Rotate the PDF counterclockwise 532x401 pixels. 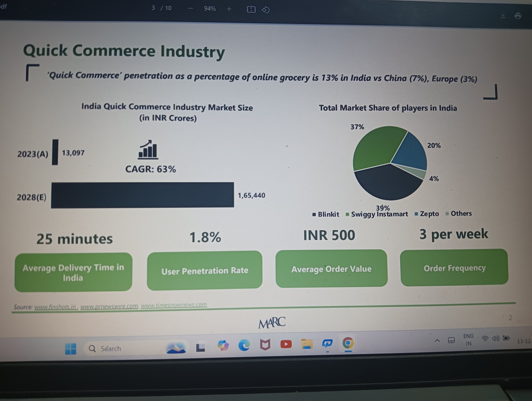(x=265, y=10)
